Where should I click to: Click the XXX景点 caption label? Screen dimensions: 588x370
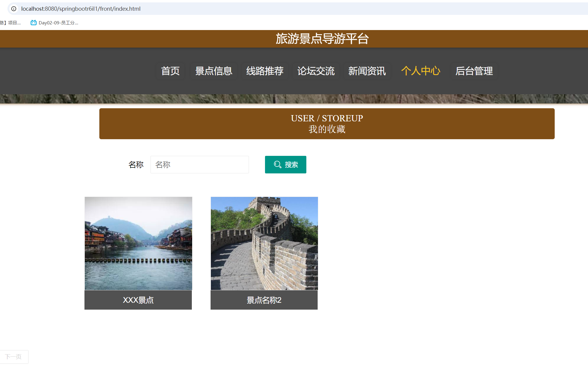coord(138,300)
